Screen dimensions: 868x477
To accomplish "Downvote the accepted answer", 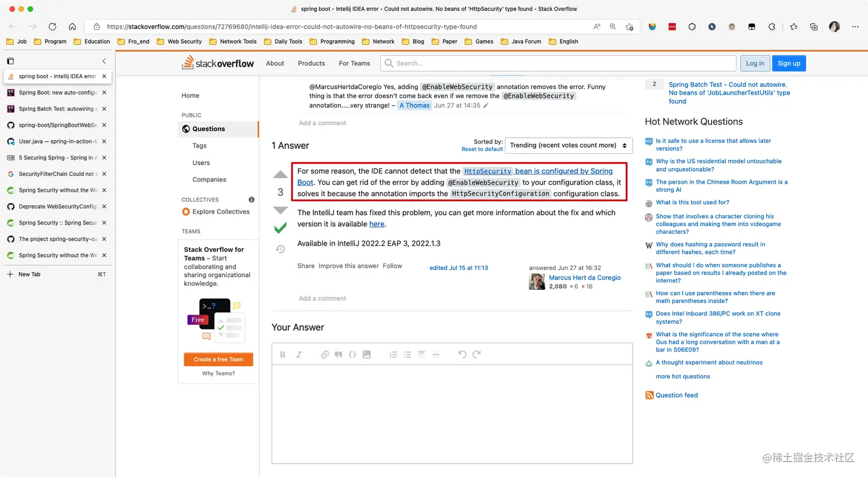I will (x=280, y=210).
